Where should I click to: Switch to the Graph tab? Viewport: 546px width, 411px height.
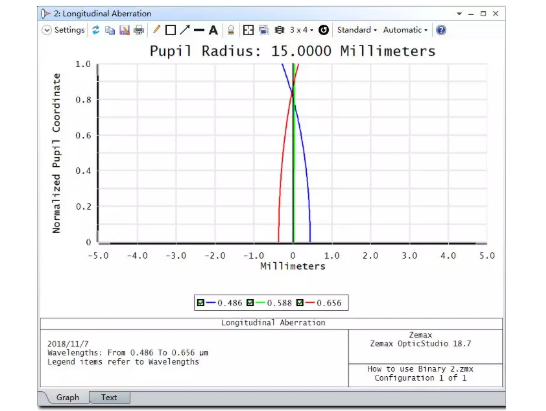68,397
